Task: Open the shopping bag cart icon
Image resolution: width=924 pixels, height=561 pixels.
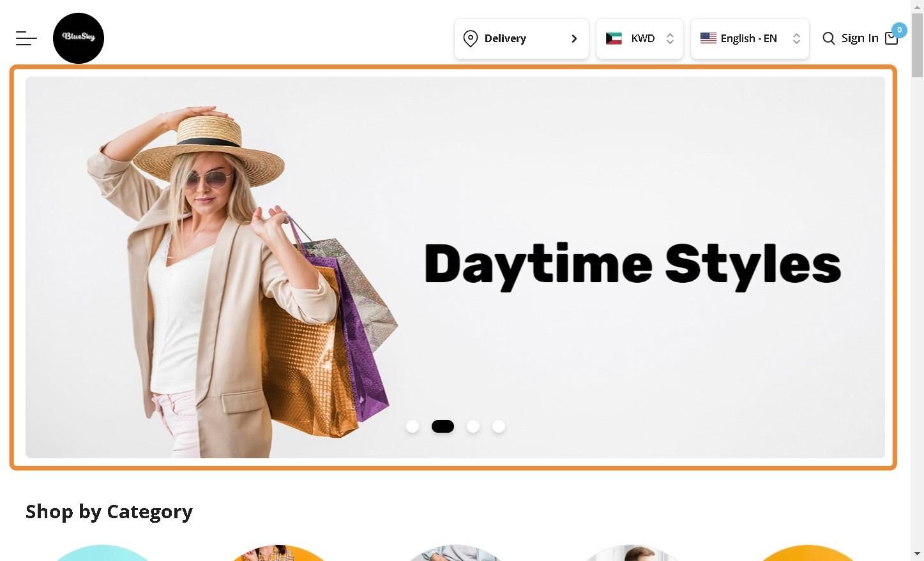Action: 891,39
